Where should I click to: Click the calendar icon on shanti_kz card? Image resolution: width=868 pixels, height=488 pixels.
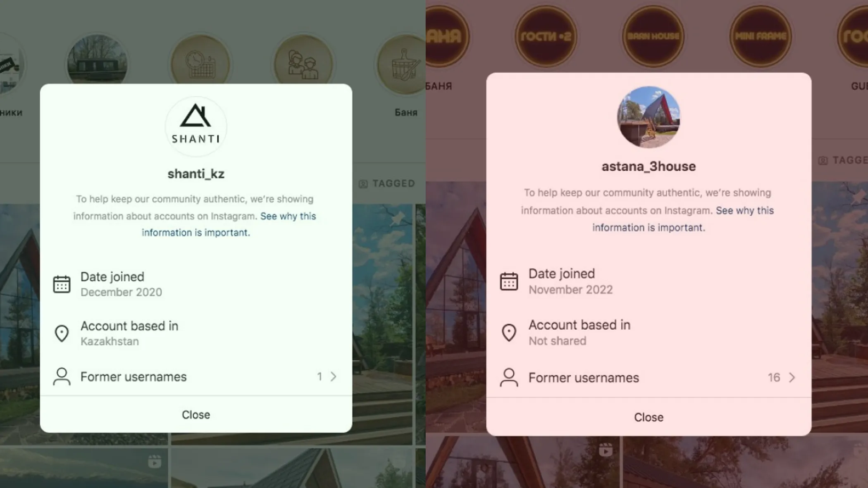click(x=62, y=283)
